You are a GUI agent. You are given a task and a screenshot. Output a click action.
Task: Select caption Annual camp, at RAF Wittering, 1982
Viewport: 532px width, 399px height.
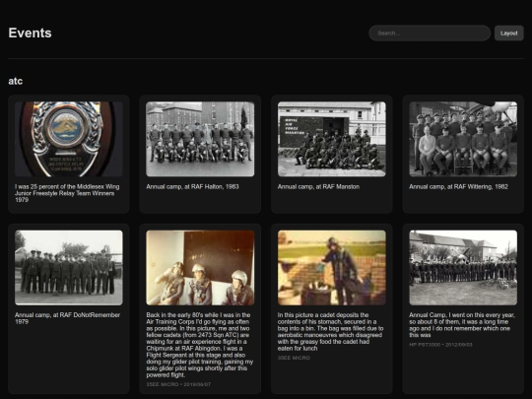click(x=458, y=186)
